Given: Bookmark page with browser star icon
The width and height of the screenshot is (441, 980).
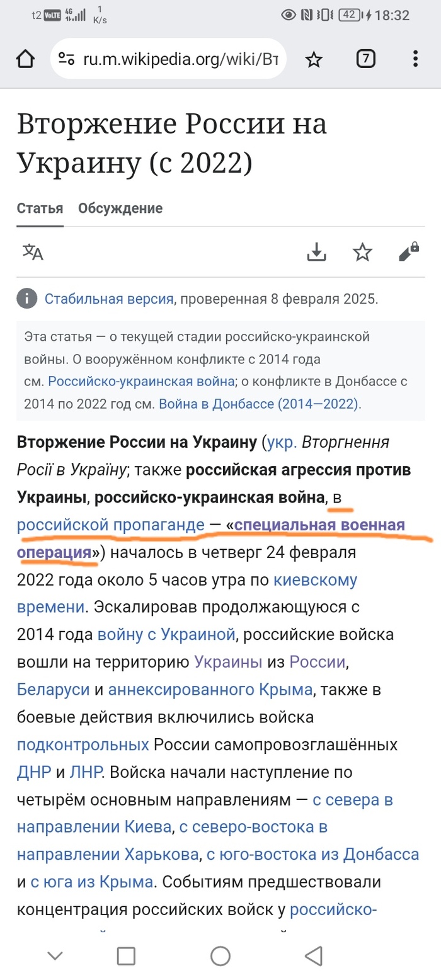Looking at the screenshot, I should click(314, 59).
